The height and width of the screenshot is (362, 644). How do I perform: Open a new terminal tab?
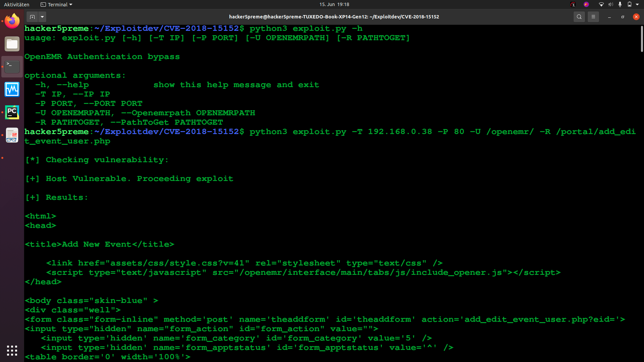pyautogui.click(x=32, y=17)
